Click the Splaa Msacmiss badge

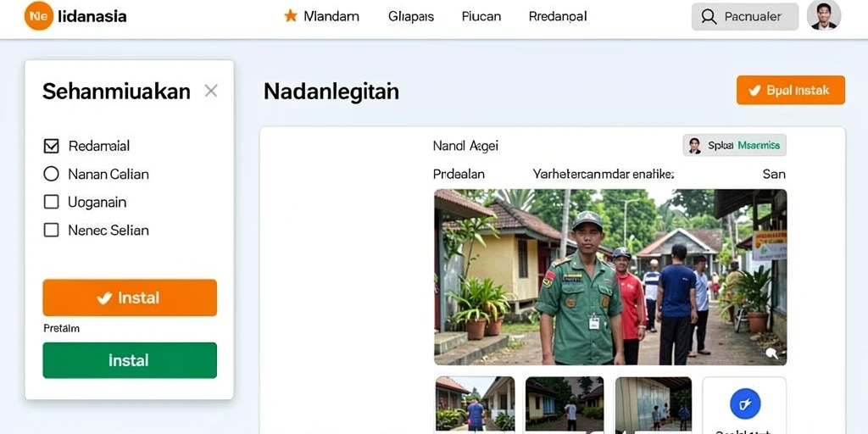pyautogui.click(x=735, y=146)
